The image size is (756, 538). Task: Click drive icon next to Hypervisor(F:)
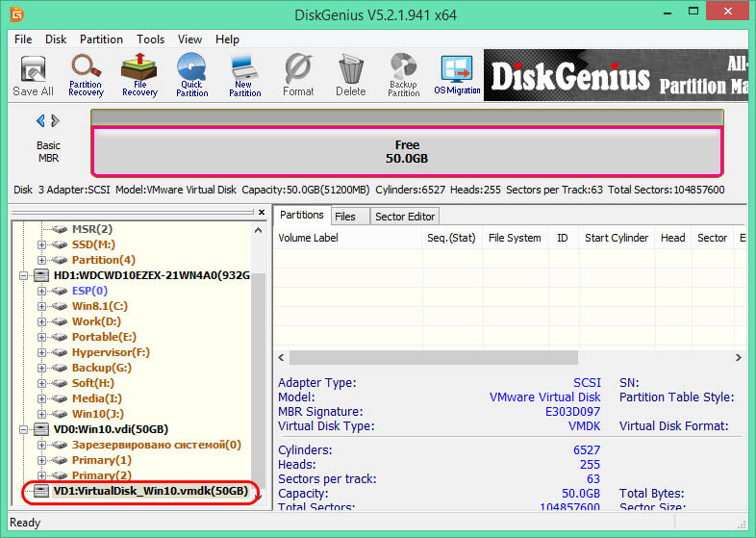(60, 352)
